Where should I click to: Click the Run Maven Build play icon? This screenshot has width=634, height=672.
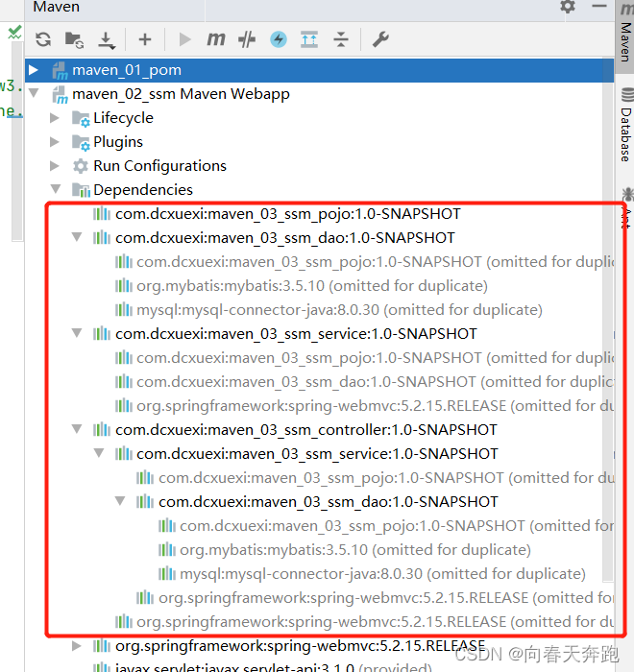pyautogui.click(x=184, y=39)
